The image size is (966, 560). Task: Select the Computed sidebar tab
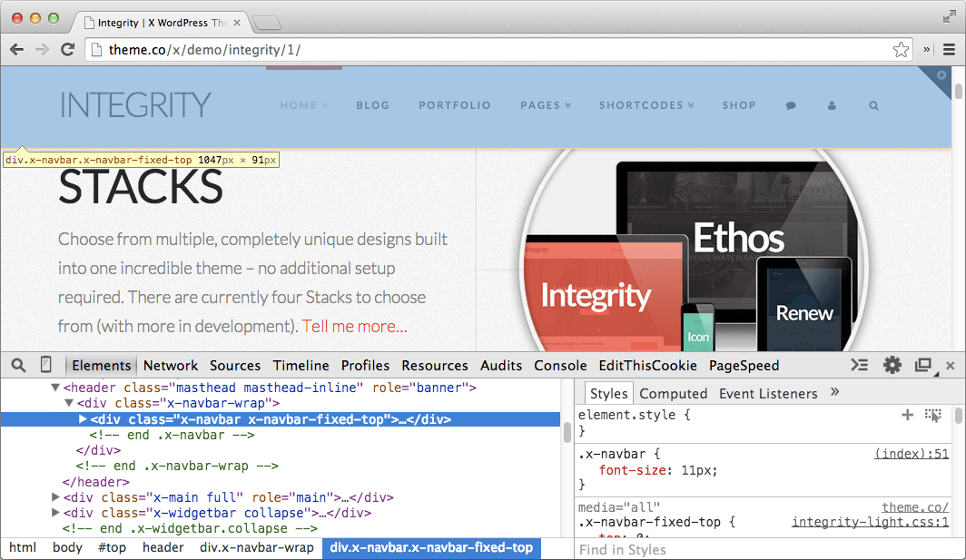click(x=674, y=394)
